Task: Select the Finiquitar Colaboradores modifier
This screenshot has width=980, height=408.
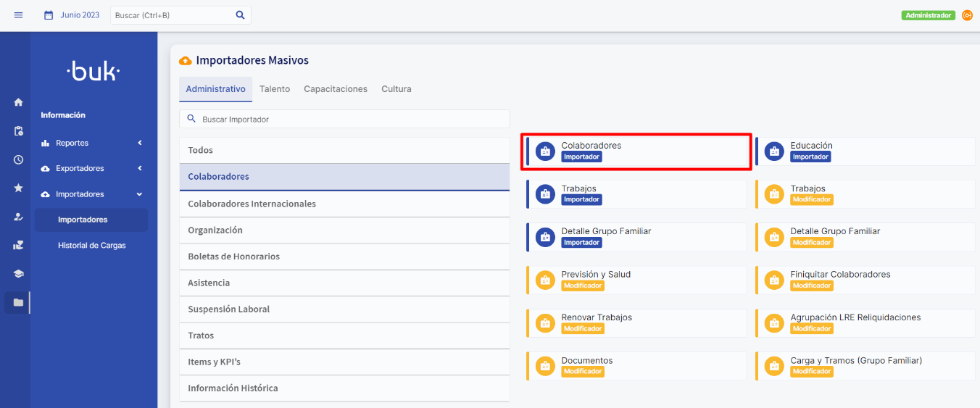Action: 865,280
